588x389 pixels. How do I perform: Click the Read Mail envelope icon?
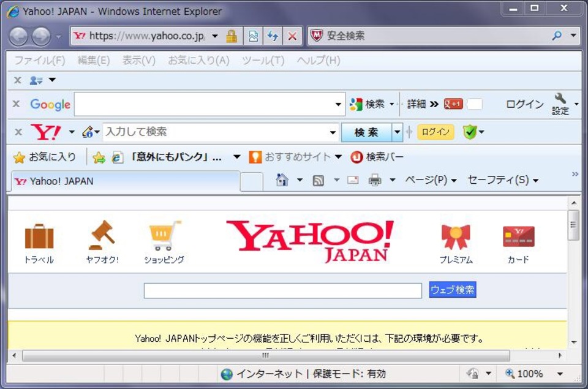(x=353, y=181)
